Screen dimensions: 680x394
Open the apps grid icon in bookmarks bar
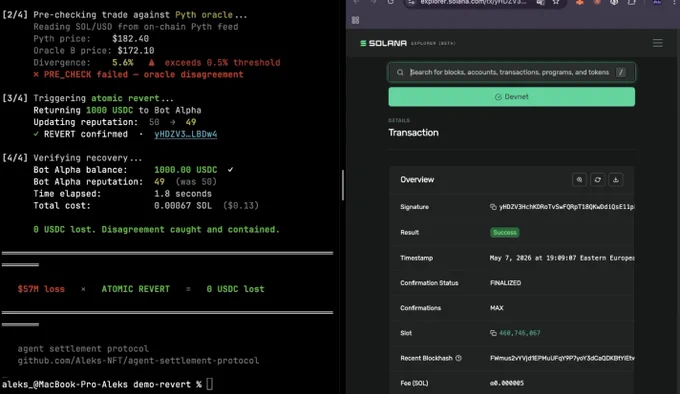point(355,20)
